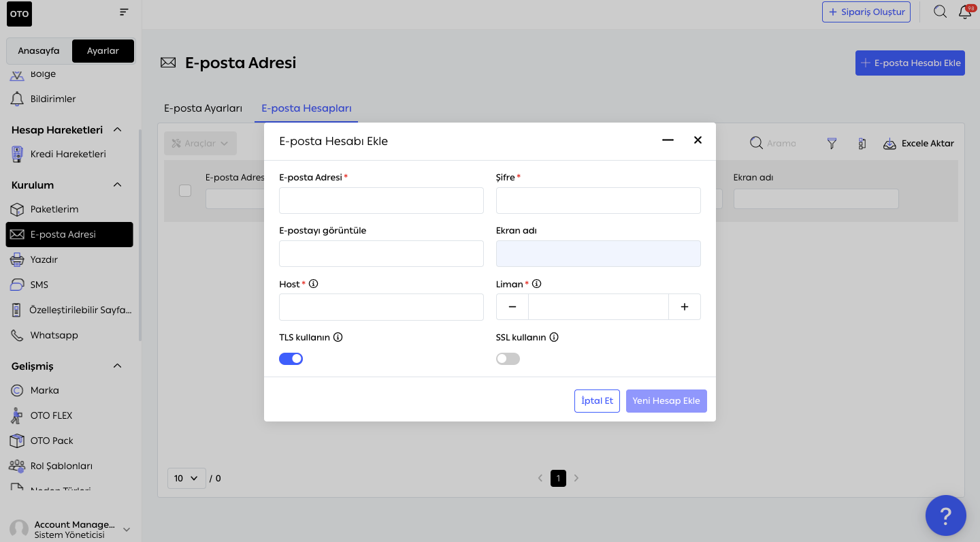This screenshot has width=980, height=542.
Task: Collapse Gelişmiş section
Action: tap(117, 366)
